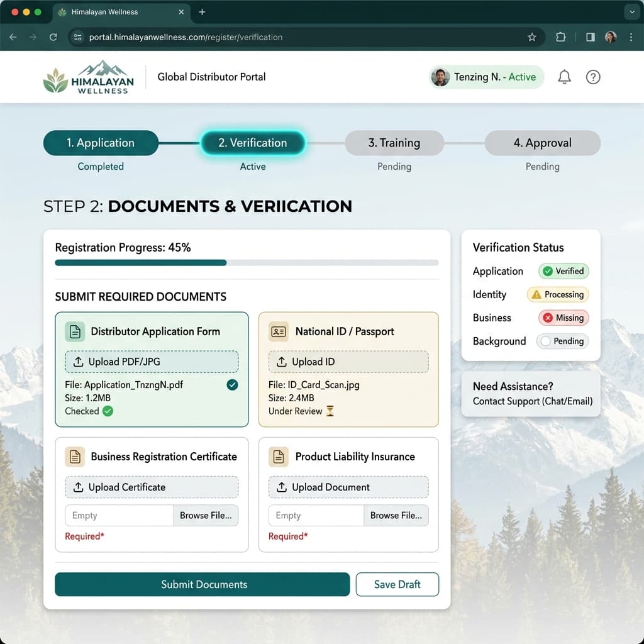
Task: Click the Background Pending status badge
Action: (562, 341)
